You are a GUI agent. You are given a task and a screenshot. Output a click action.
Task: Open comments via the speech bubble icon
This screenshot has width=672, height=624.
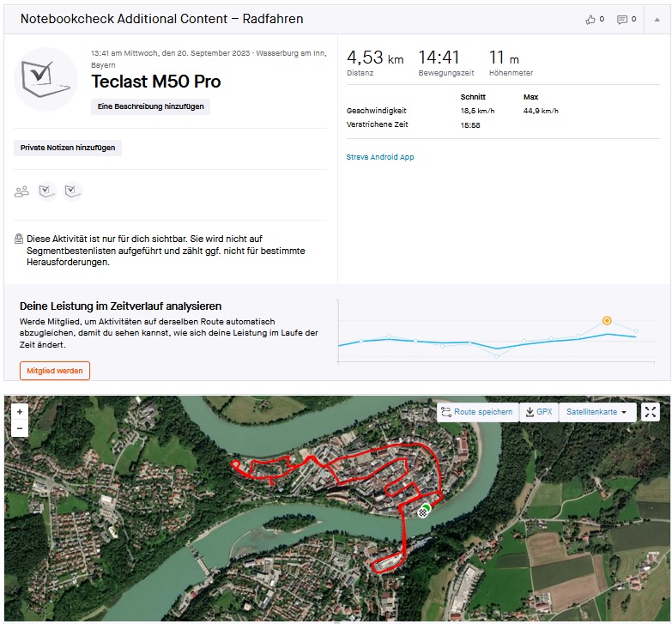click(x=622, y=20)
